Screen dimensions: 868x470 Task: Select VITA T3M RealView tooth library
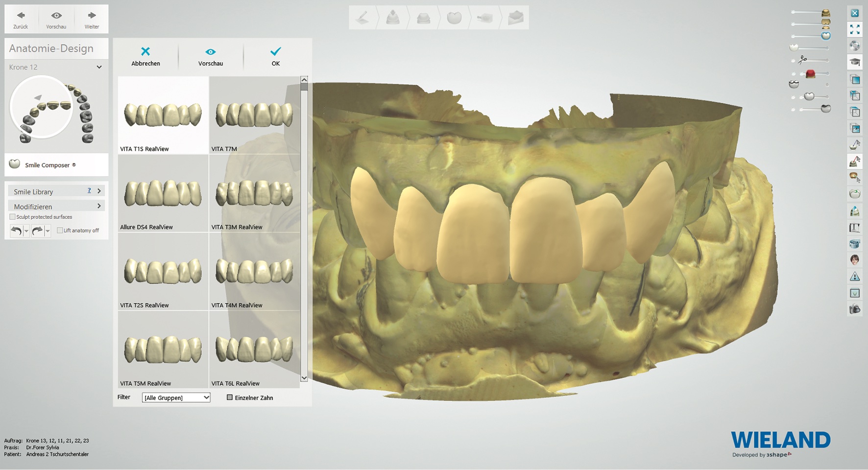pyautogui.click(x=255, y=193)
